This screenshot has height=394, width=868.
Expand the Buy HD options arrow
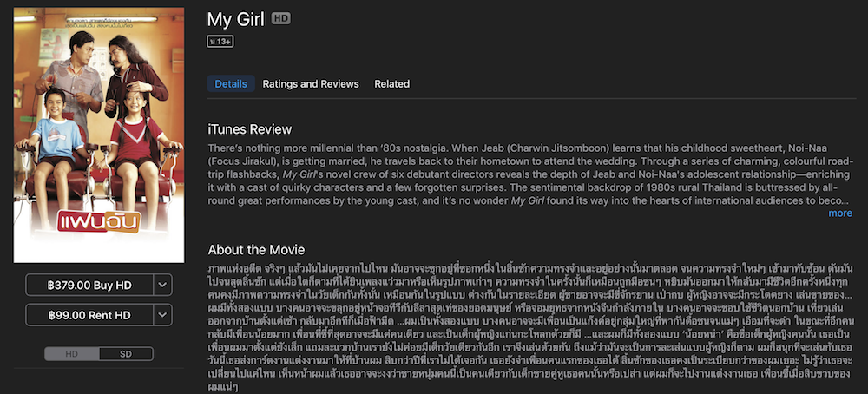point(162,285)
